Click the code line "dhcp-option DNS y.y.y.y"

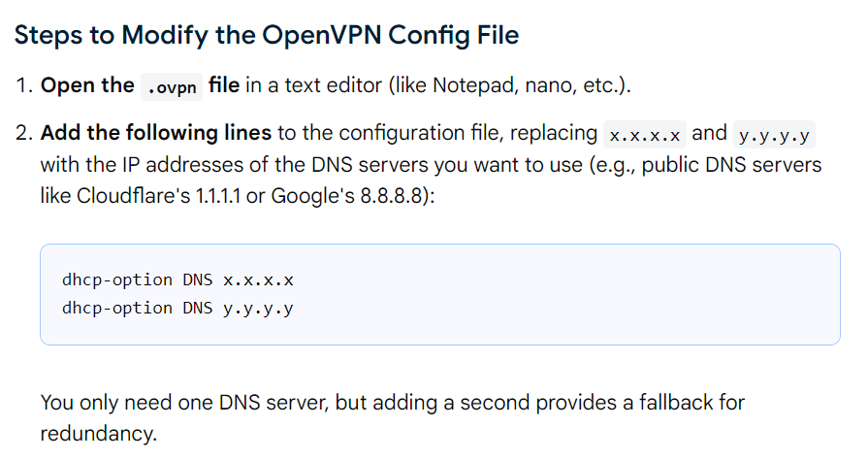177,310
